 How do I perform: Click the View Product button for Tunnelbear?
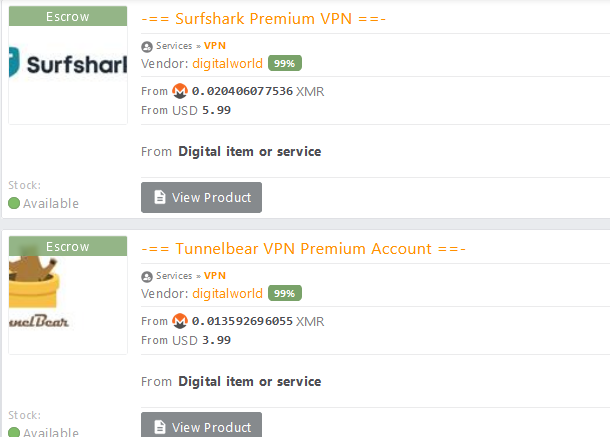[x=201, y=426]
